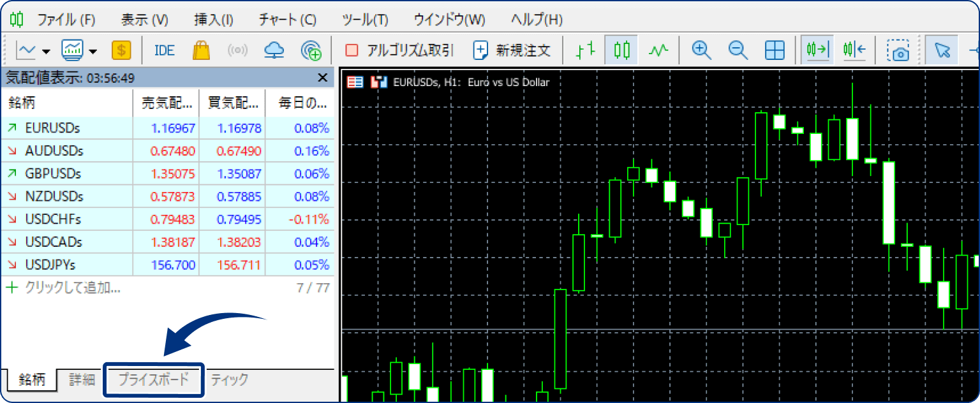Take a chart screenshot with the camera icon
The image size is (980, 403).
(898, 49)
